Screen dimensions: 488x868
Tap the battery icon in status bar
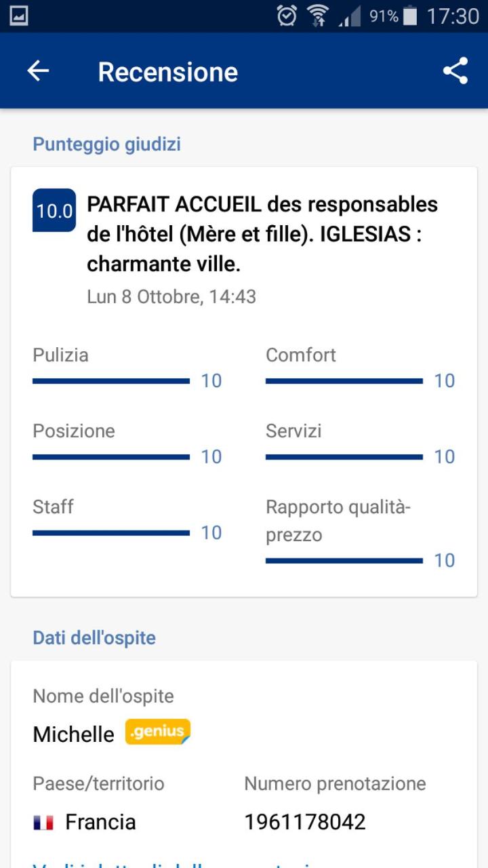tap(409, 16)
